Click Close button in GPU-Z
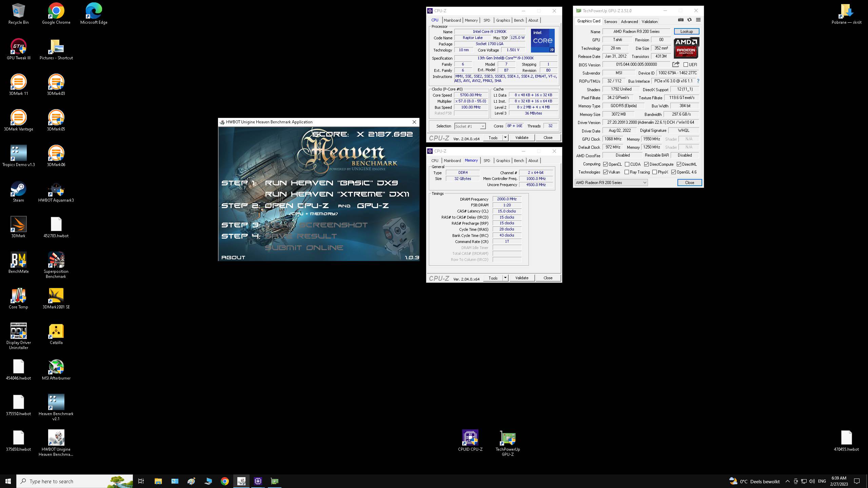Screen dimensions: 868x488 [x=690, y=183]
